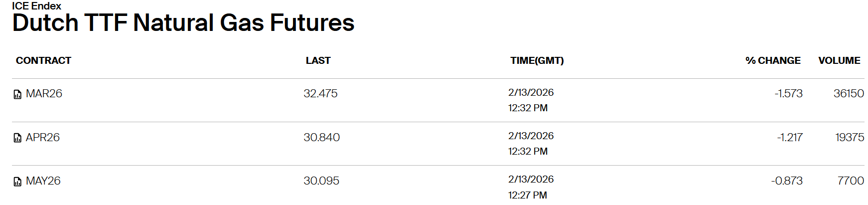Open the APR26 contract link
Viewport: 868px width, 205px height.
point(43,138)
